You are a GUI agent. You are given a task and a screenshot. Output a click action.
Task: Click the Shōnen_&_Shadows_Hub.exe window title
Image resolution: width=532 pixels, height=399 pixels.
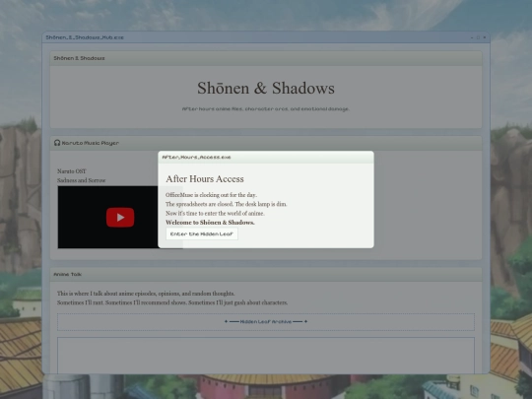[85, 37]
